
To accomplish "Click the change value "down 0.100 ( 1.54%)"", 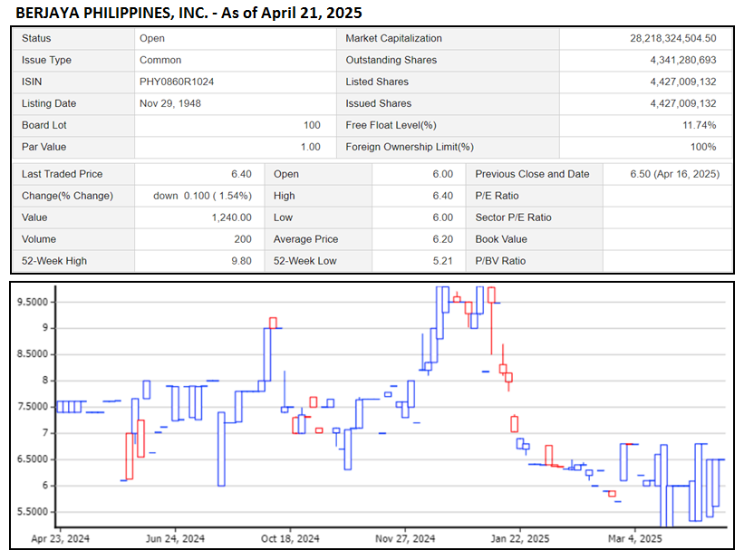I will [203, 196].
